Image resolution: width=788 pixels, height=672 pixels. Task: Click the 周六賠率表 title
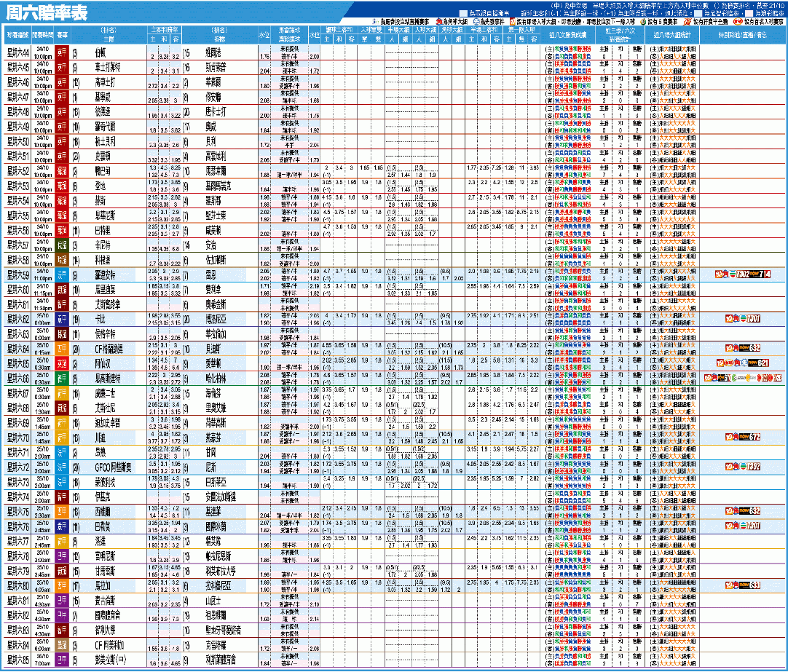coord(47,12)
